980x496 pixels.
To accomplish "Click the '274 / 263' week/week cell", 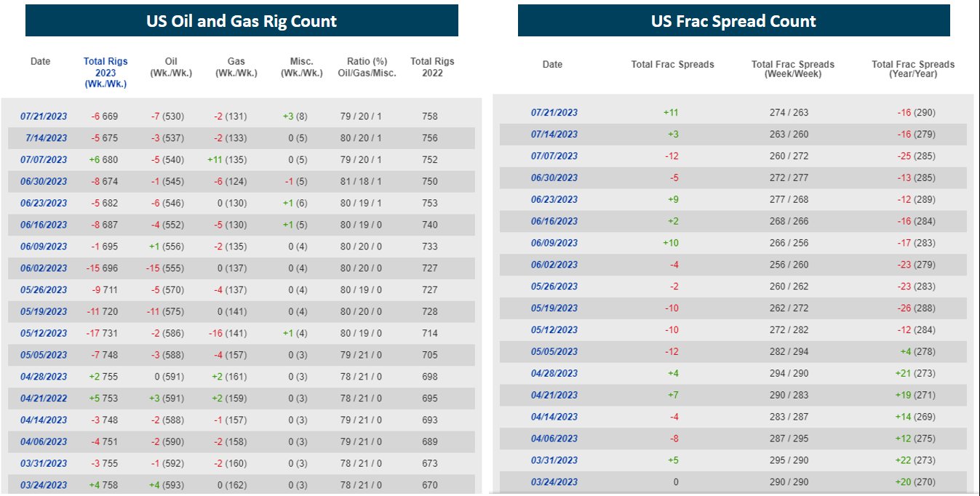I will click(x=789, y=113).
